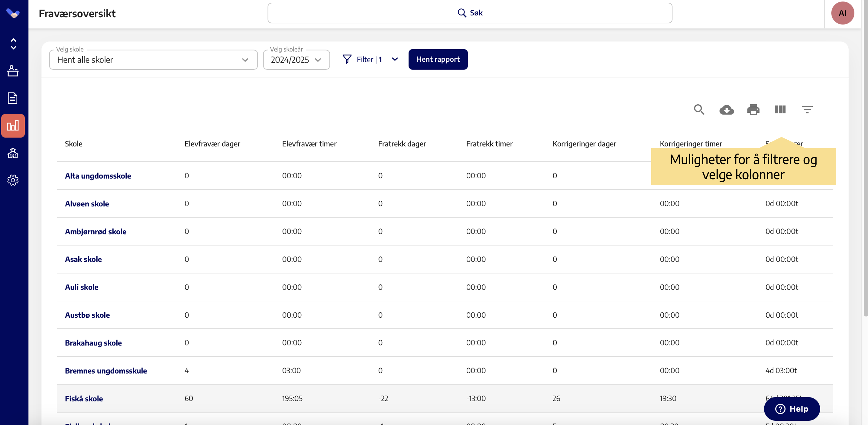Open settings gear in sidebar
This screenshot has width=868, height=425.
pyautogui.click(x=13, y=180)
